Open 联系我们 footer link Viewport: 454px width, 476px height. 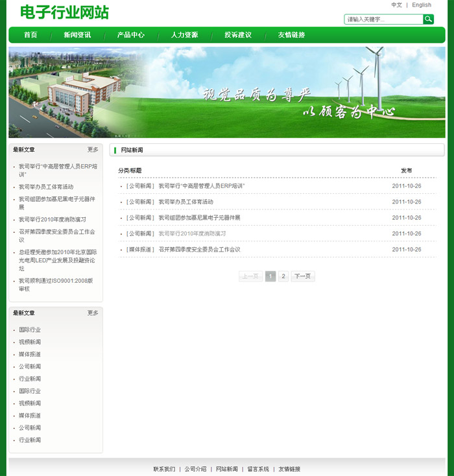(x=164, y=469)
